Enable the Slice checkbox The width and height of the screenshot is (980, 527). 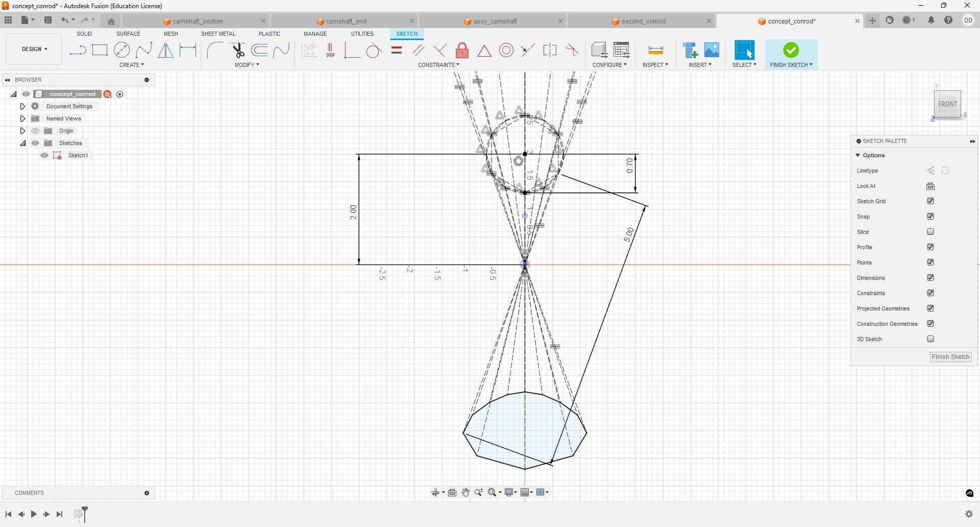[x=930, y=232]
